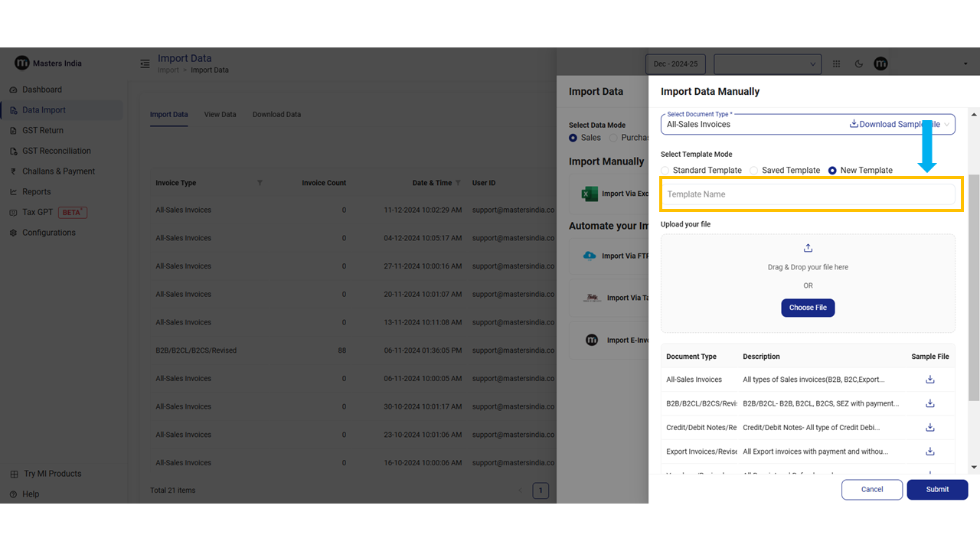Click the Submit button
This screenshot has height=551, width=980.
click(937, 490)
